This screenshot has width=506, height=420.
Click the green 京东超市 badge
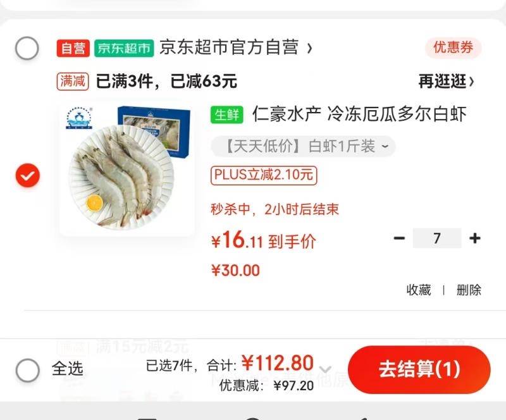pyautogui.click(x=124, y=48)
